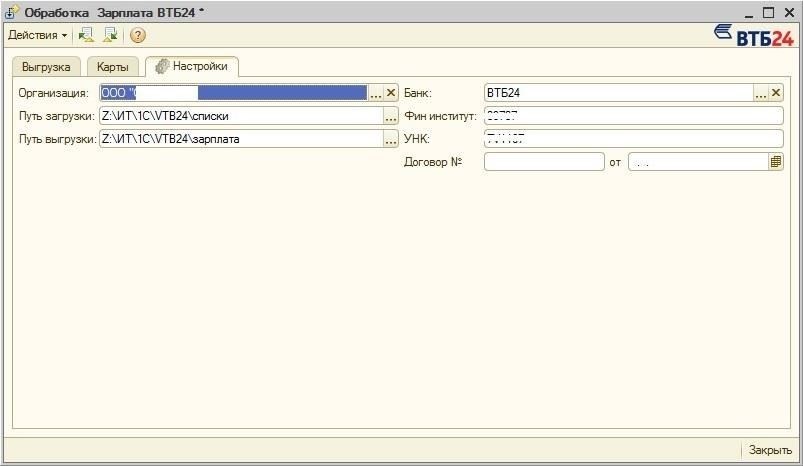The width and height of the screenshot is (803, 466).
Task: Open the Действия dropdown menu
Action: point(37,35)
